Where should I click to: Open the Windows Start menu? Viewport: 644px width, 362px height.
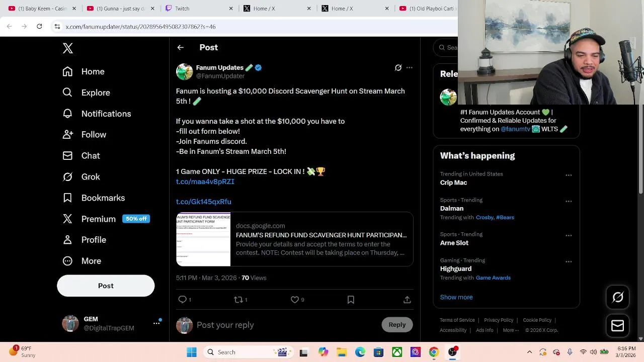click(192, 352)
